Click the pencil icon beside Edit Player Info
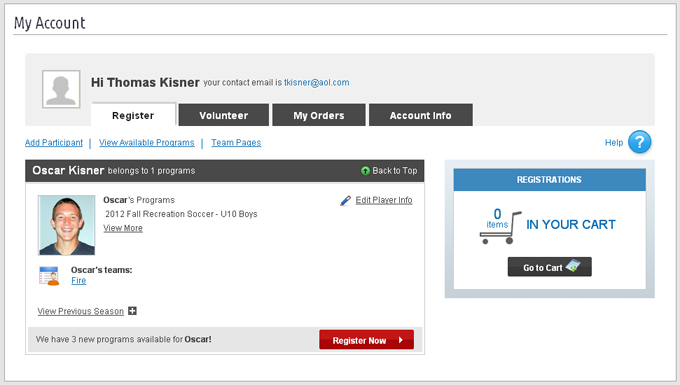The width and height of the screenshot is (680, 385). [x=346, y=200]
